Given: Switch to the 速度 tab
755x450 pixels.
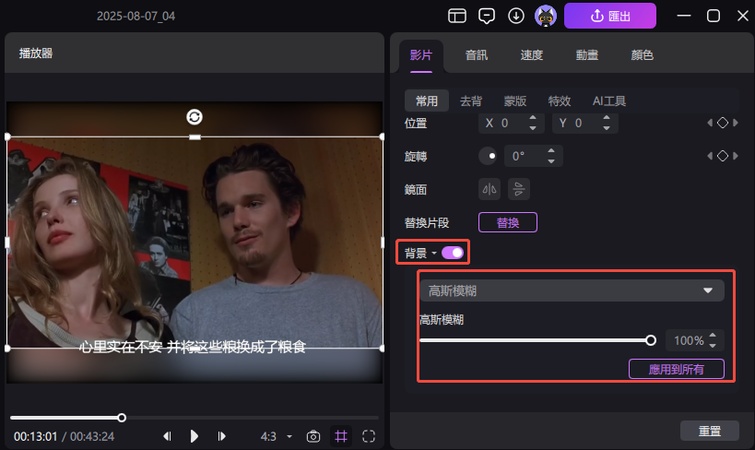Looking at the screenshot, I should pos(532,55).
